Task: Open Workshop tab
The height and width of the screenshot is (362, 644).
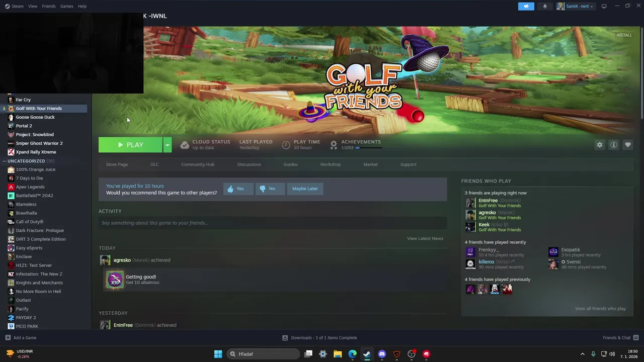Action: coord(330,164)
